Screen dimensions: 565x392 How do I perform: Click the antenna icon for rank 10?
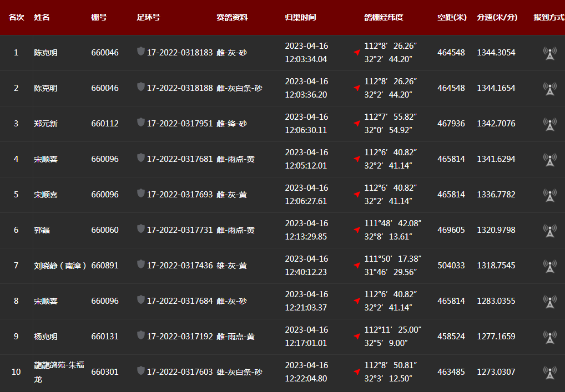549,373
